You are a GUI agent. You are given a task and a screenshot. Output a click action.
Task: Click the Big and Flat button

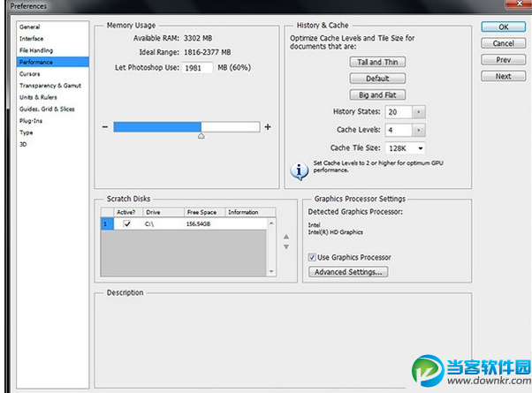click(377, 95)
